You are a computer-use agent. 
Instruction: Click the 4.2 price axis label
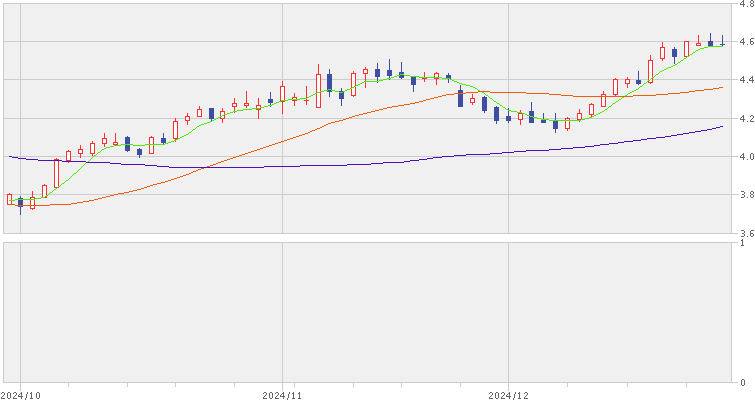pyautogui.click(x=746, y=119)
